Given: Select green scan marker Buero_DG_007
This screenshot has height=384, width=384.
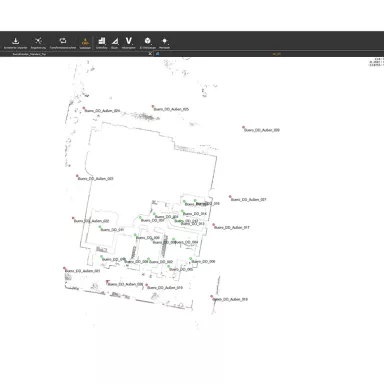Looking at the screenshot, I should tap(140, 217).
